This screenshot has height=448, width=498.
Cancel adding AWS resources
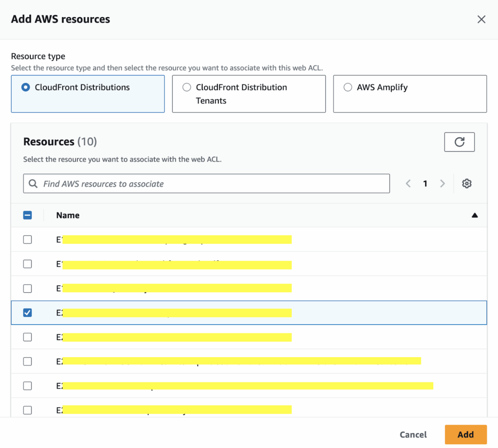[413, 434]
